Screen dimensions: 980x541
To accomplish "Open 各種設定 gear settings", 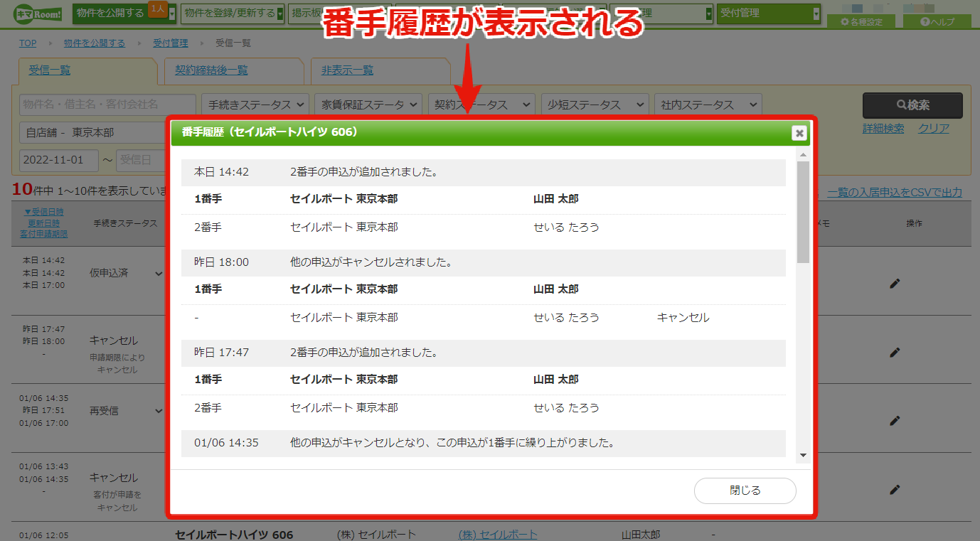I will pyautogui.click(x=861, y=21).
